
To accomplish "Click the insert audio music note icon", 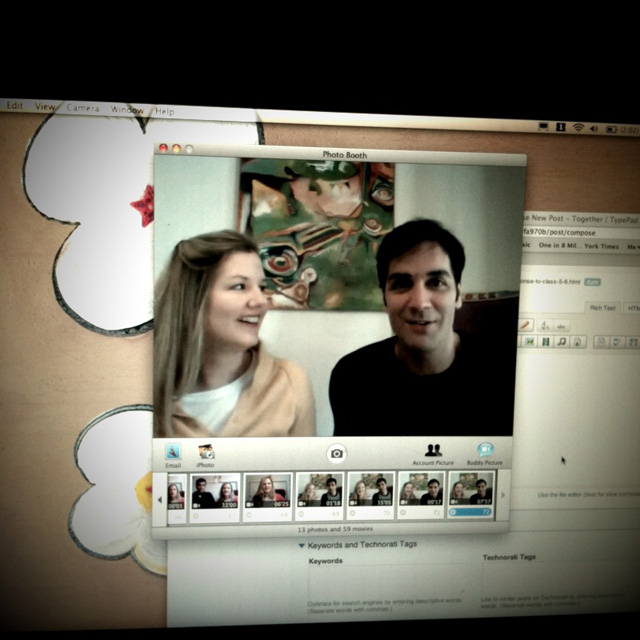I will click(562, 342).
